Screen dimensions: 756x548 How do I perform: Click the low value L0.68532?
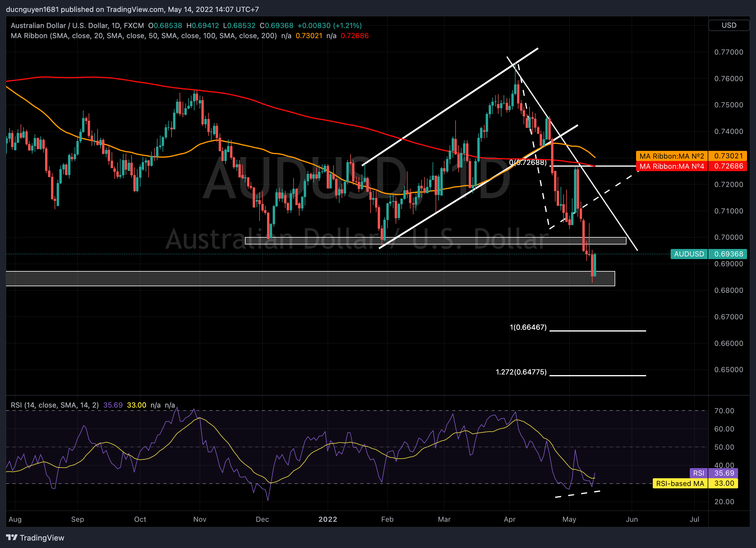coord(239,26)
